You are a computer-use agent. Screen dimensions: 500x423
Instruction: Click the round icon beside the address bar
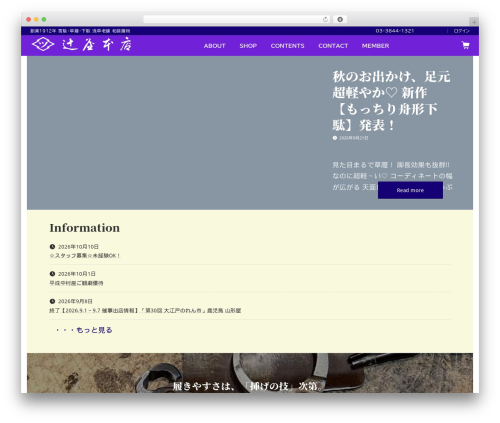click(x=340, y=19)
